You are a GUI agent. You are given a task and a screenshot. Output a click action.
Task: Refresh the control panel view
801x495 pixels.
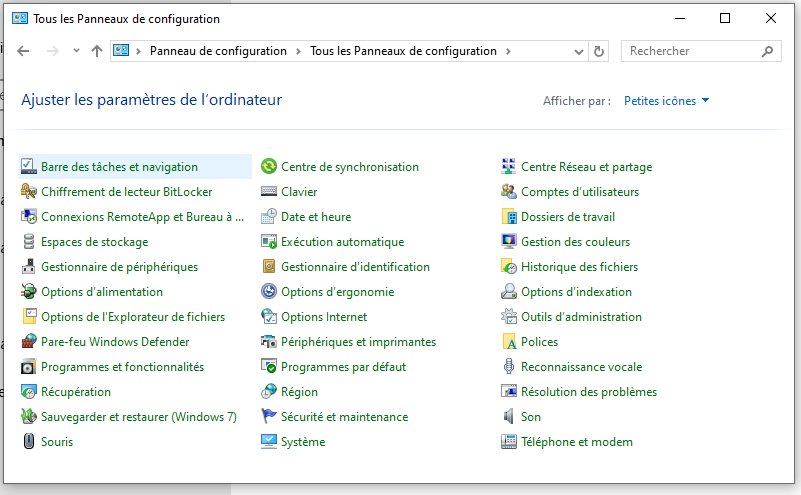tap(599, 52)
